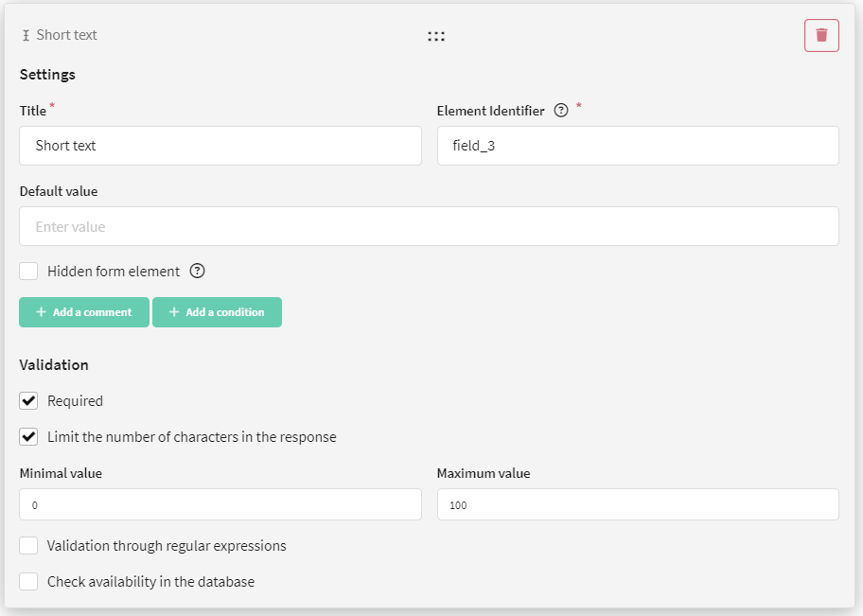The height and width of the screenshot is (616, 863).
Task: Uncheck the Required checkbox
Action: (x=28, y=401)
